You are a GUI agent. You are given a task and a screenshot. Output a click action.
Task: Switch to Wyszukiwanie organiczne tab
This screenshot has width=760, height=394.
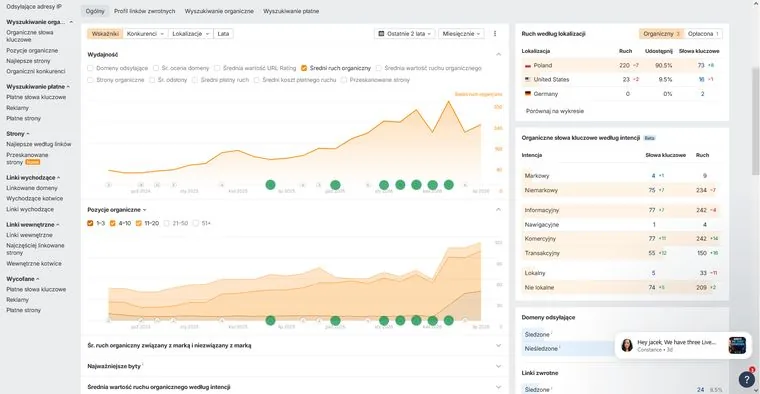[x=219, y=11]
